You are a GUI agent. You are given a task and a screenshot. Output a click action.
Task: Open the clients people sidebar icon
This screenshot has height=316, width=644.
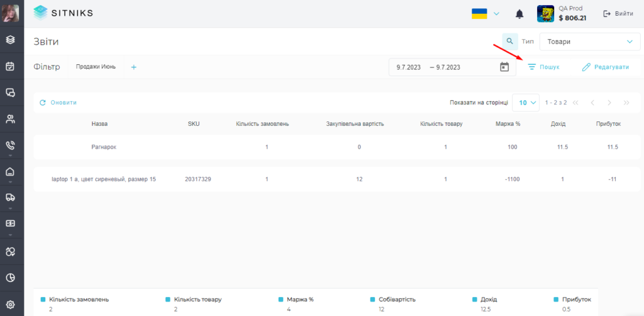pyautogui.click(x=10, y=119)
